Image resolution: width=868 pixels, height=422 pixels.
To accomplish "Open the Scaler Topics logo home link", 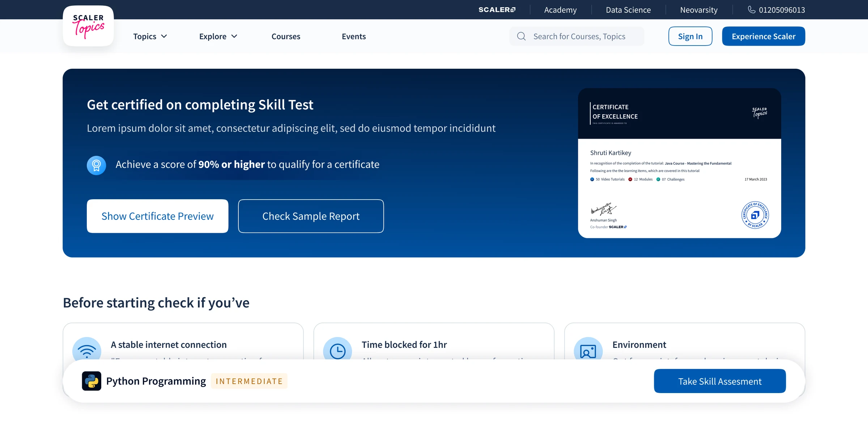I will pos(88,26).
